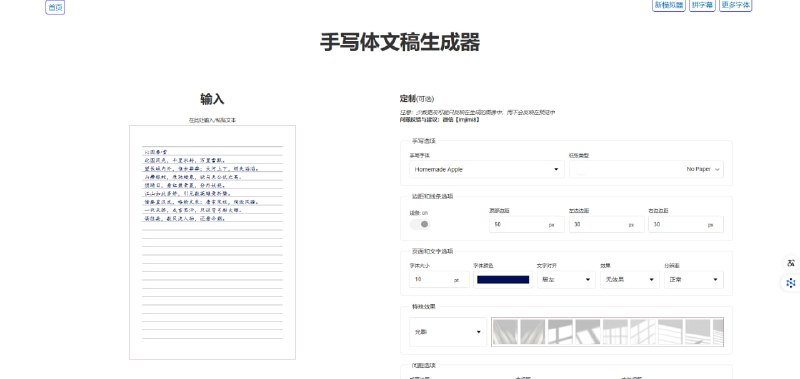The image size is (800, 379).
Task: Click the blue snowflake-shaped floating icon on right edge
Action: (791, 283)
